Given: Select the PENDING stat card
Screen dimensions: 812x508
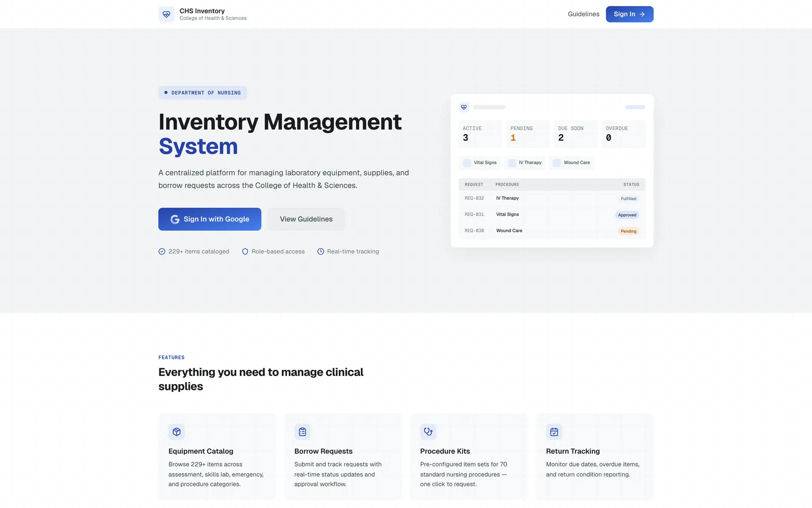Looking at the screenshot, I should [528, 134].
